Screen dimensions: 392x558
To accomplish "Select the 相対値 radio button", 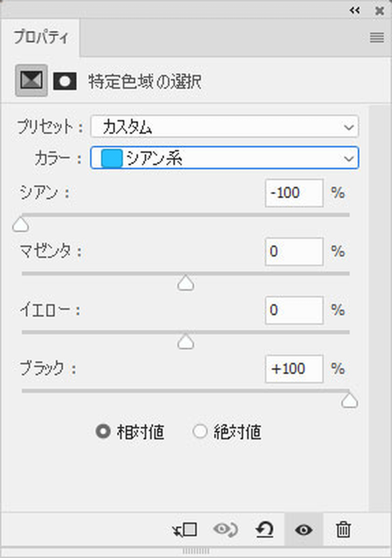I will (103, 432).
